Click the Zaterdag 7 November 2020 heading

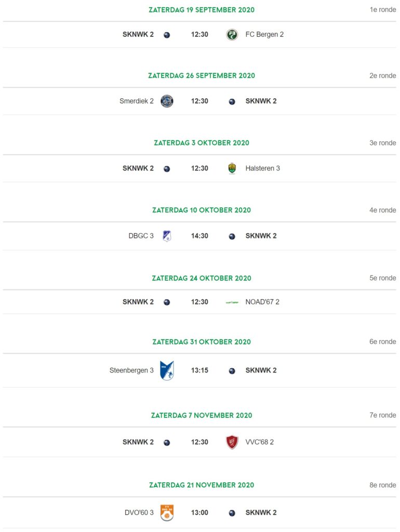click(x=202, y=416)
